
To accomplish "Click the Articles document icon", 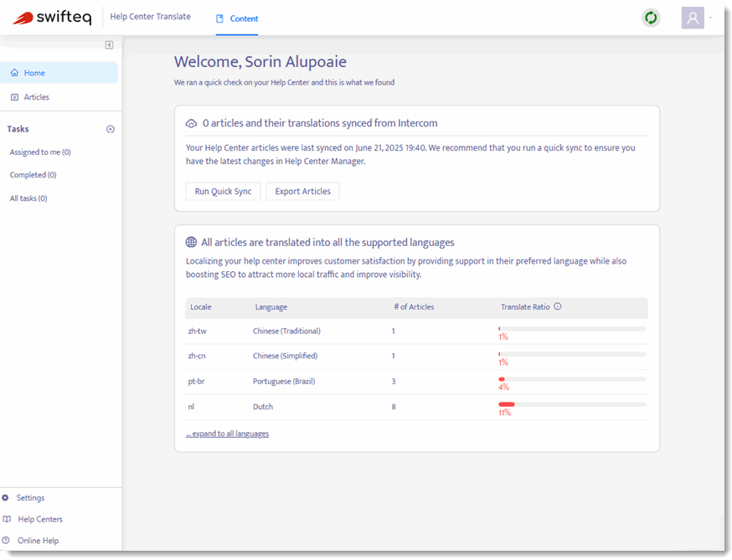I will coord(14,97).
